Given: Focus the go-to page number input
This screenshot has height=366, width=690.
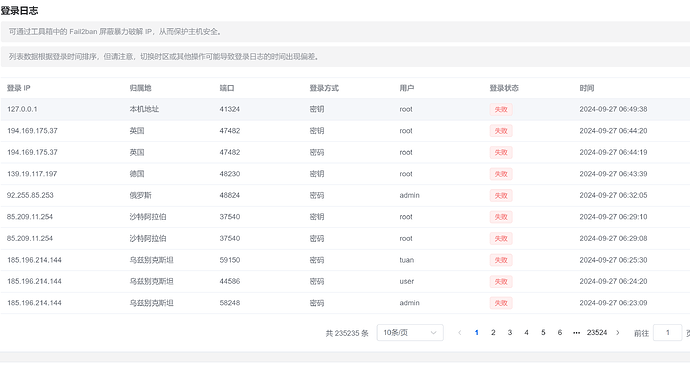Looking at the screenshot, I should (x=668, y=333).
